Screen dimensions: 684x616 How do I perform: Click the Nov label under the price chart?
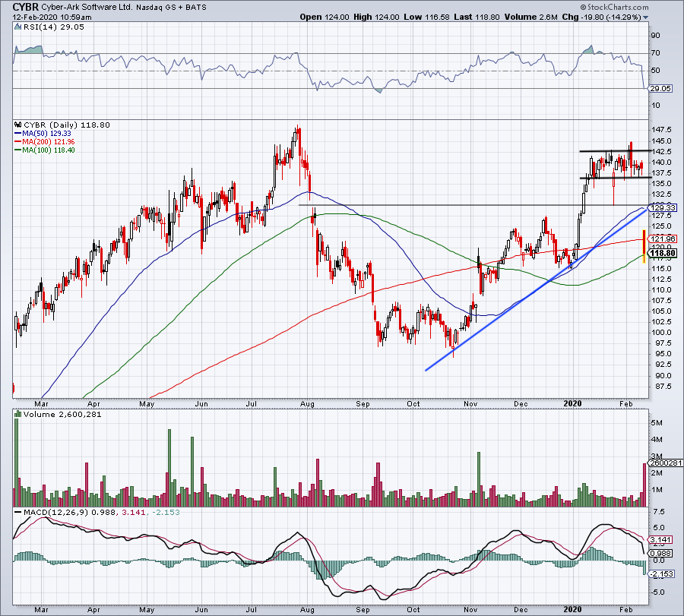pos(470,404)
